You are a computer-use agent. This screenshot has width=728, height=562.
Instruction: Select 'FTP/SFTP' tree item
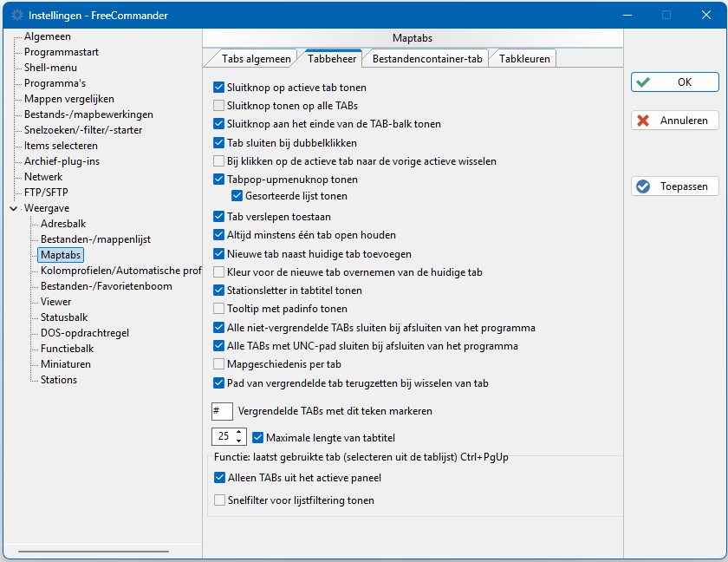(x=46, y=193)
